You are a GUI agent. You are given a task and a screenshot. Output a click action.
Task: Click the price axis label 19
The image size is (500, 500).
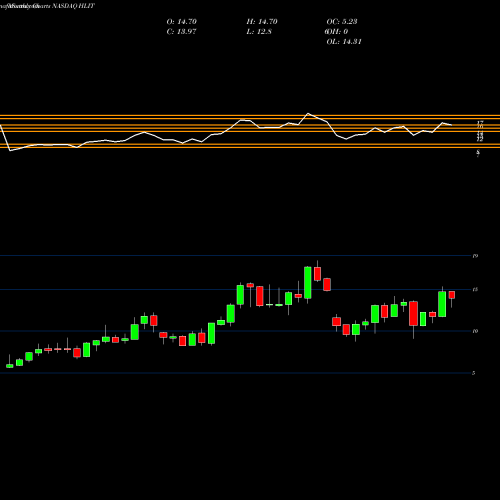475,256
